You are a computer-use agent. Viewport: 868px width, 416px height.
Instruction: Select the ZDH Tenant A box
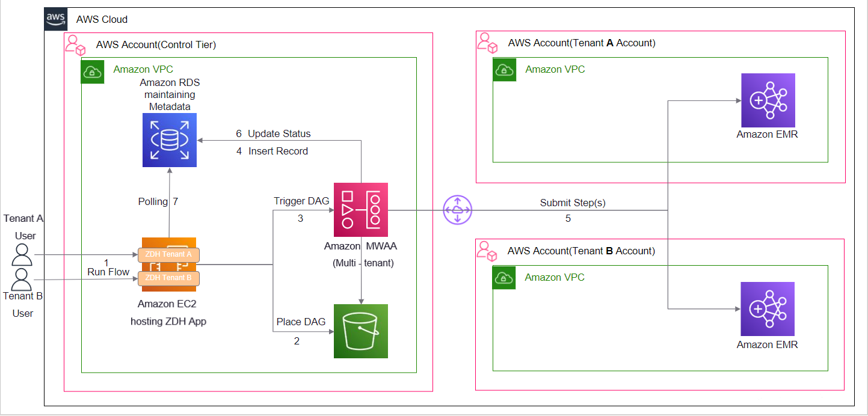(x=168, y=254)
